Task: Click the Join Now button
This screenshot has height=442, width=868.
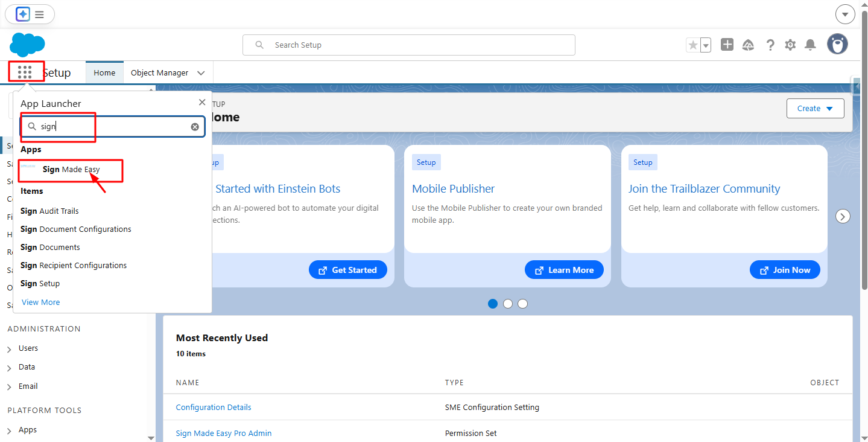Action: (785, 270)
